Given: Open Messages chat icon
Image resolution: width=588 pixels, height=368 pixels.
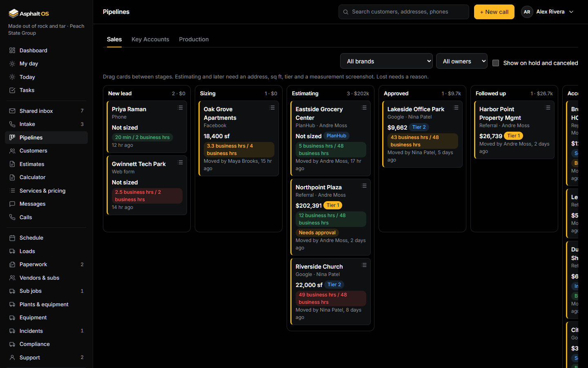Looking at the screenshot, I should pos(12,204).
